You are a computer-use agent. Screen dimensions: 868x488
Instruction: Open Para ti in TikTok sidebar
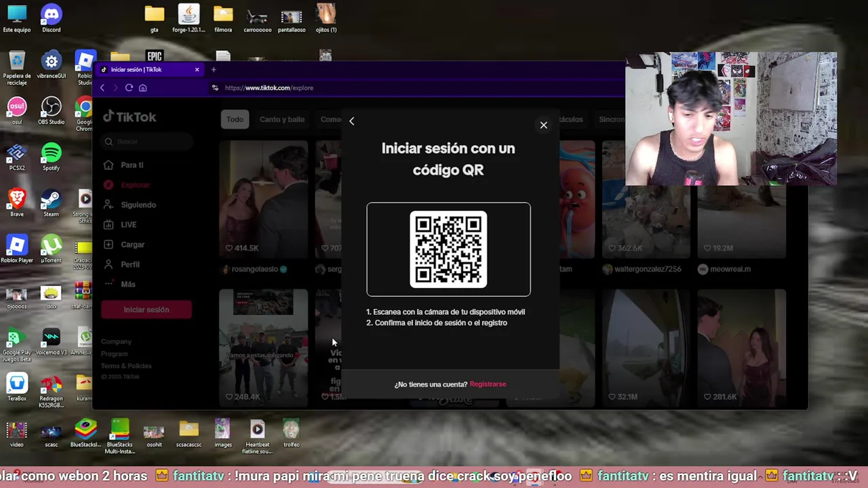[132, 165]
